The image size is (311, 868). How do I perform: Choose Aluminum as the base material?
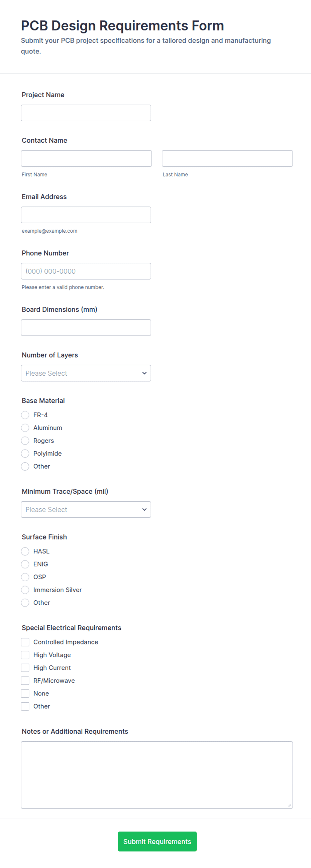click(25, 427)
